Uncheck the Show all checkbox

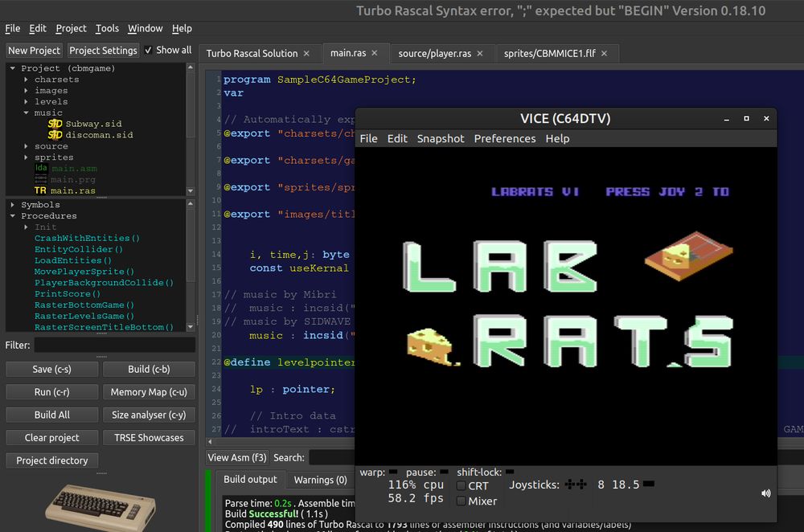click(148, 50)
